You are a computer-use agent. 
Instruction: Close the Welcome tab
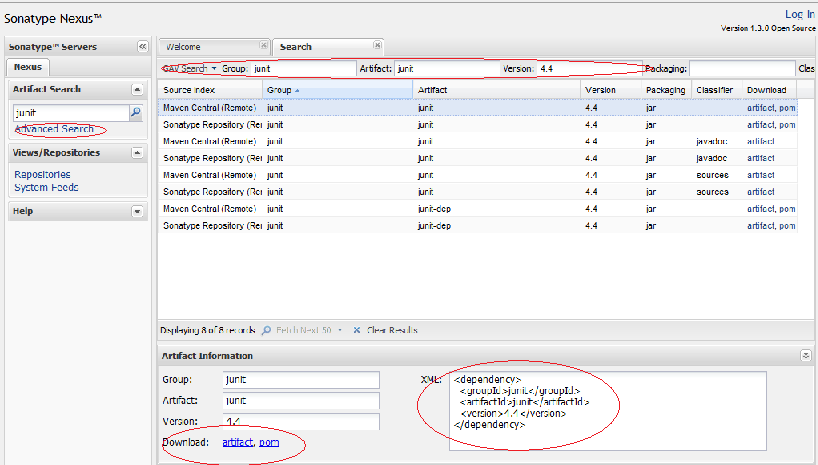pos(264,45)
